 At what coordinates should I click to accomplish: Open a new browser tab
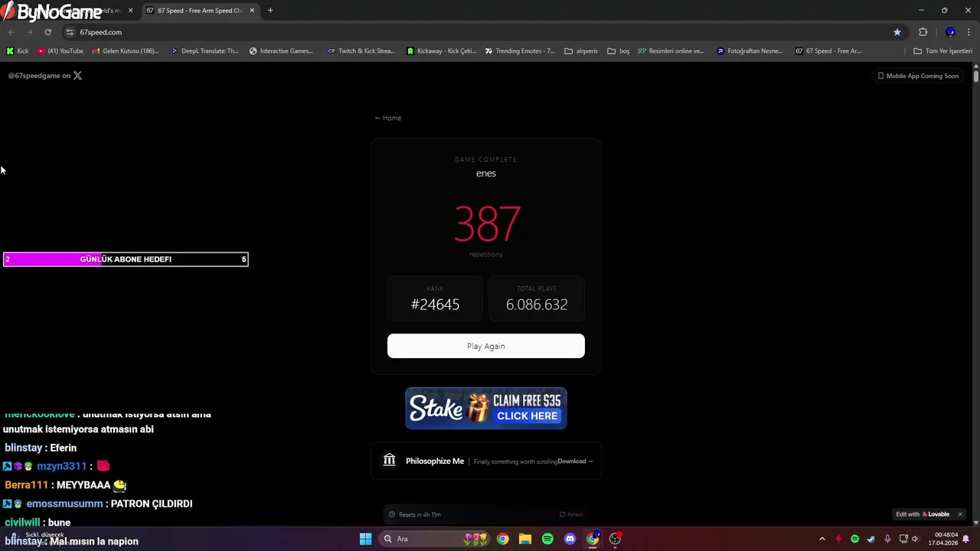[x=270, y=11]
